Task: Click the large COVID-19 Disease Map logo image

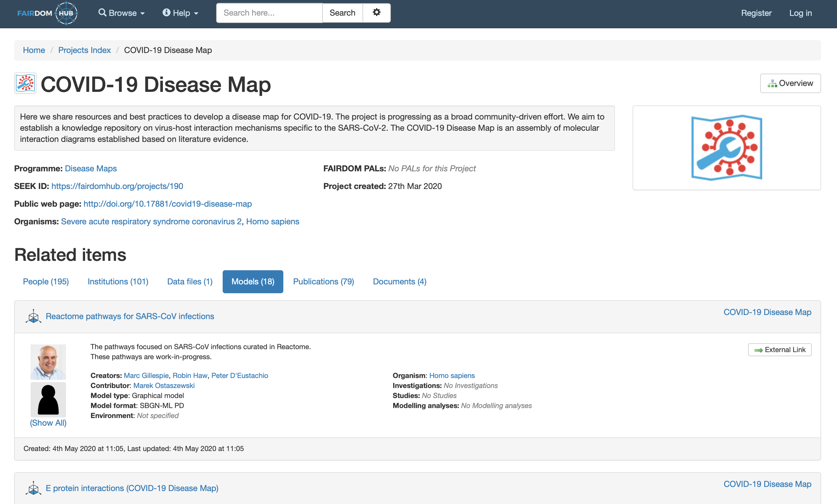Action: 727,148
